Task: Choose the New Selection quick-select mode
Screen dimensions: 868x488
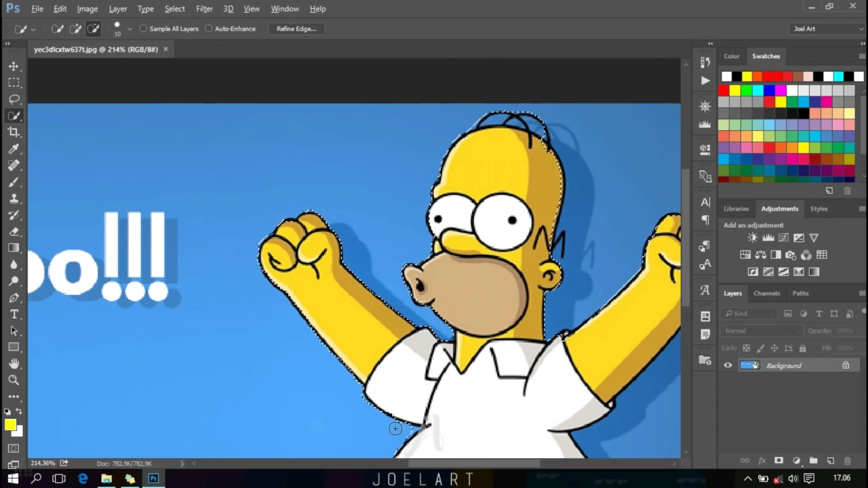Action: [58, 28]
